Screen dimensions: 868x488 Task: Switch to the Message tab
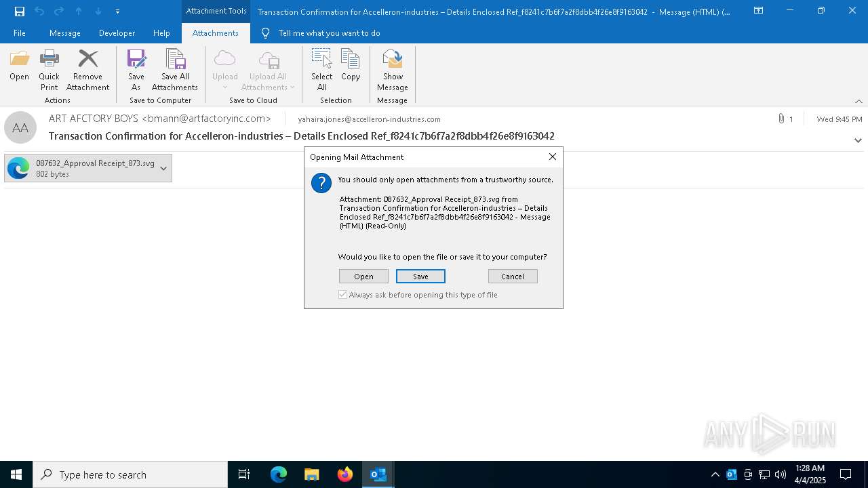pyautogui.click(x=65, y=33)
